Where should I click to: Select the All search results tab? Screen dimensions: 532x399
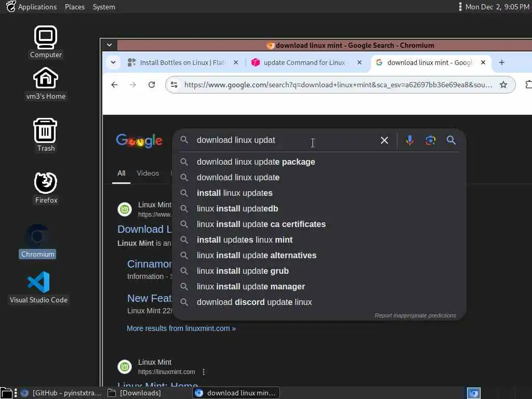pos(121,174)
